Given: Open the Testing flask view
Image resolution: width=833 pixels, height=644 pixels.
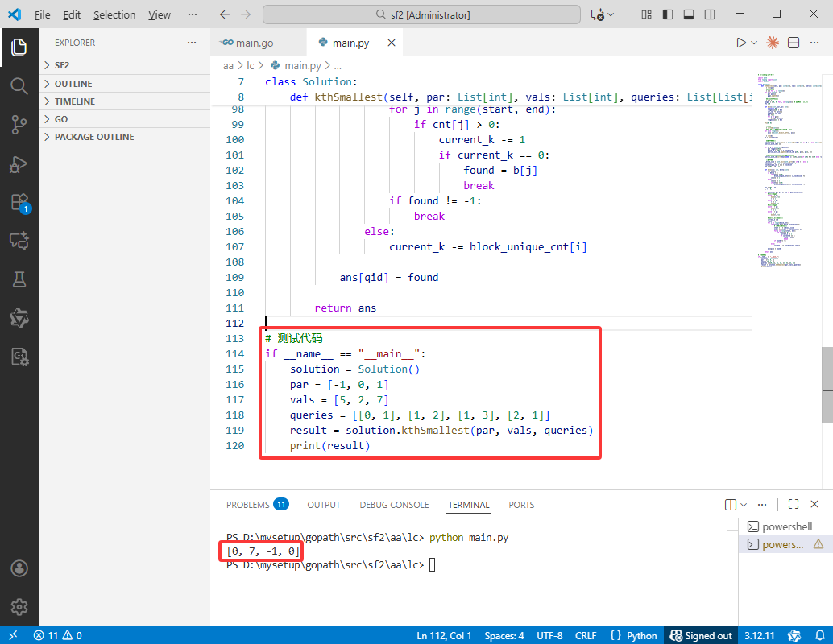Looking at the screenshot, I should (x=19, y=279).
